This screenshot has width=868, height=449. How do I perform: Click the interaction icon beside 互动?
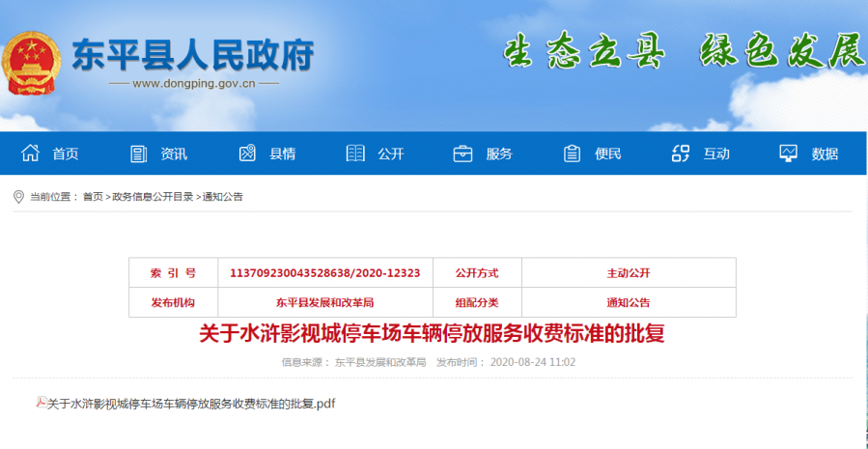coord(681,154)
